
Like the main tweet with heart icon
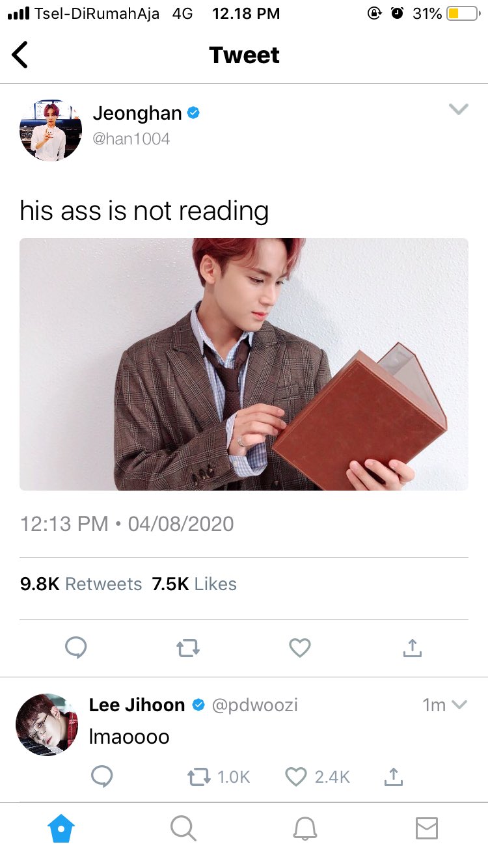pos(300,647)
